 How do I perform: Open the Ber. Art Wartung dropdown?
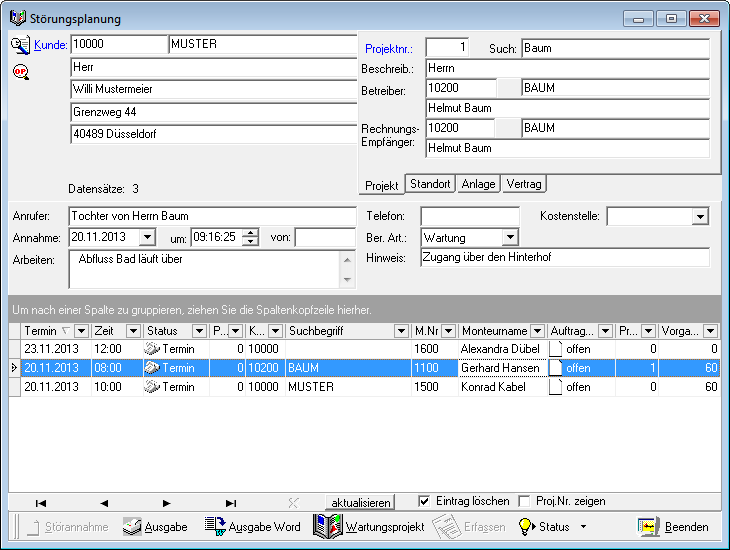(x=510, y=237)
